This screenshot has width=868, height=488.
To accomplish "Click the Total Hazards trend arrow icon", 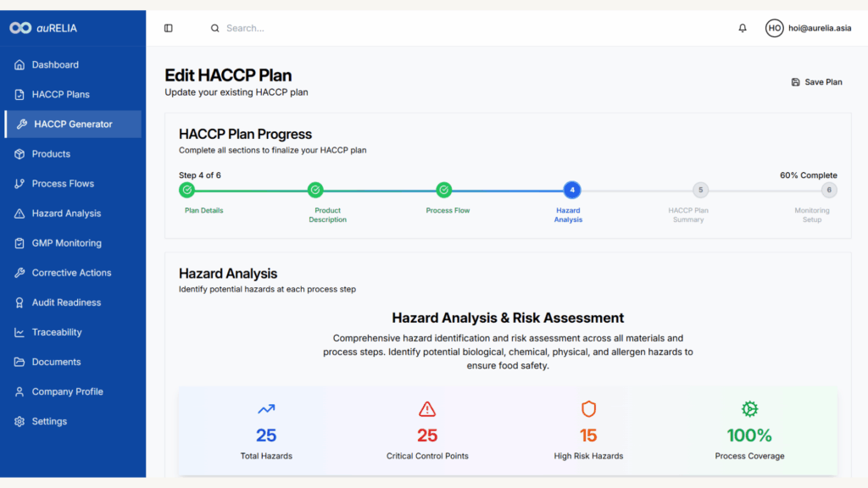I will (266, 409).
